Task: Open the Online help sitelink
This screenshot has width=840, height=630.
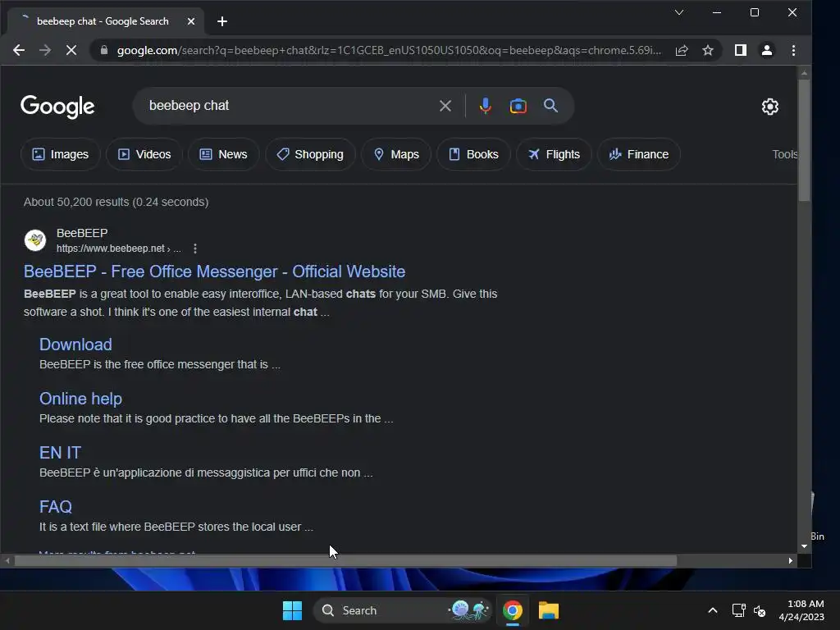Action: 81,399
